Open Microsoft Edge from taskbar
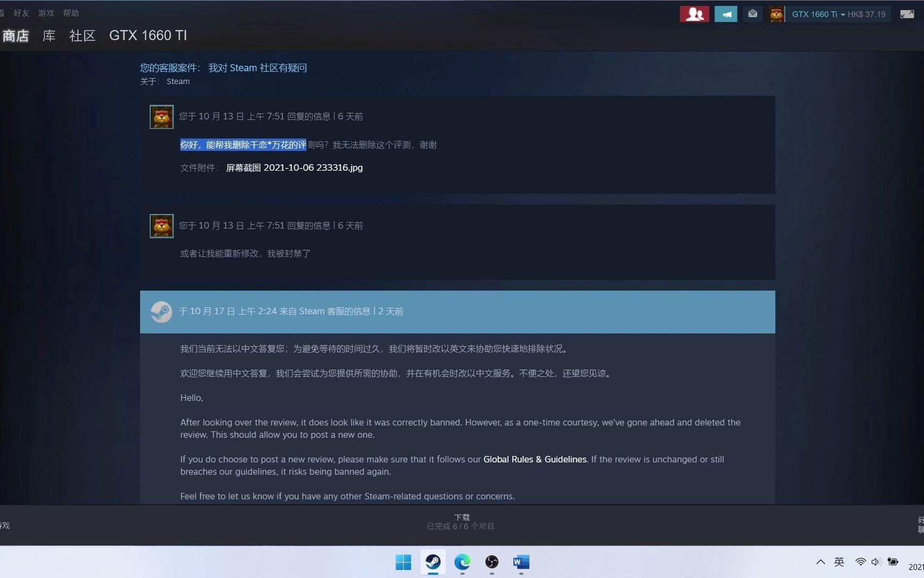Viewport: 924px width, 578px height. coord(462,562)
